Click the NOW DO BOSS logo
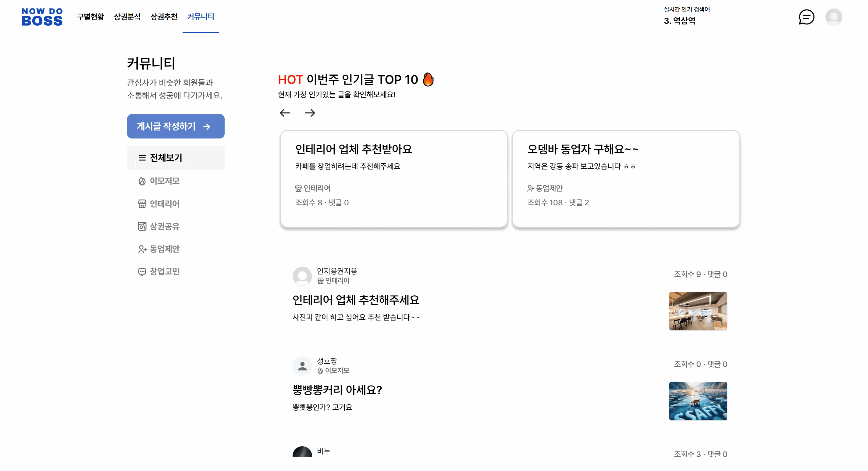 [42, 17]
